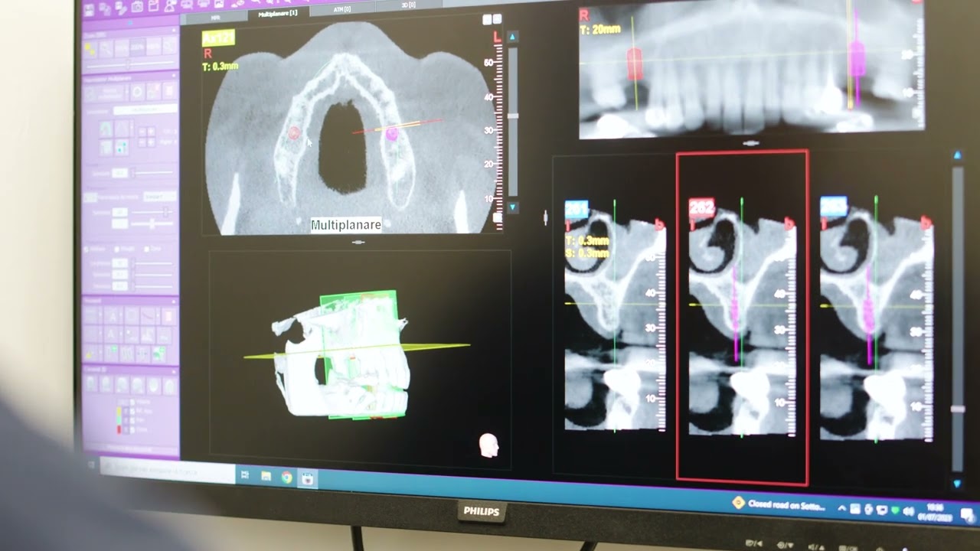Click the head orientation icon in 3D view
The height and width of the screenshot is (551, 980).
[488, 445]
